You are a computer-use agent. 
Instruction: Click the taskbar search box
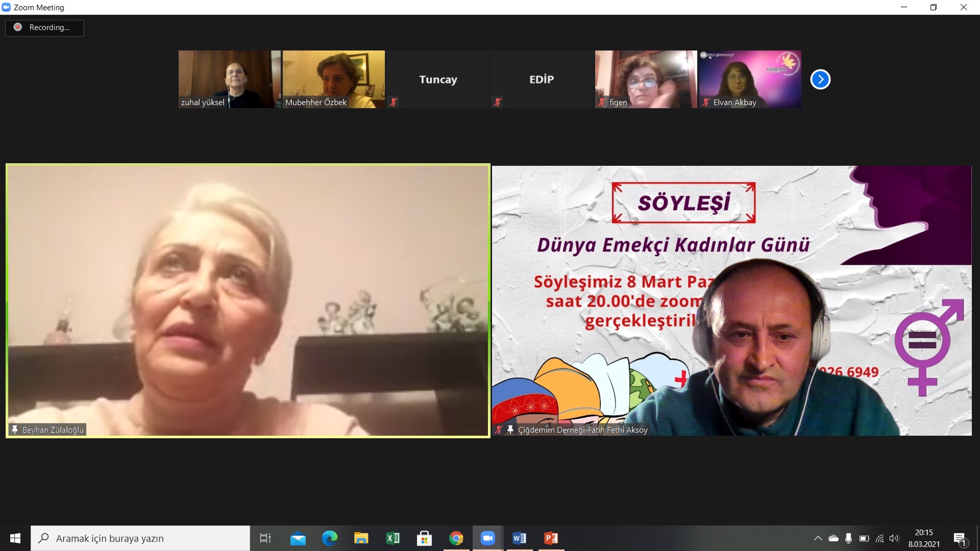point(140,538)
